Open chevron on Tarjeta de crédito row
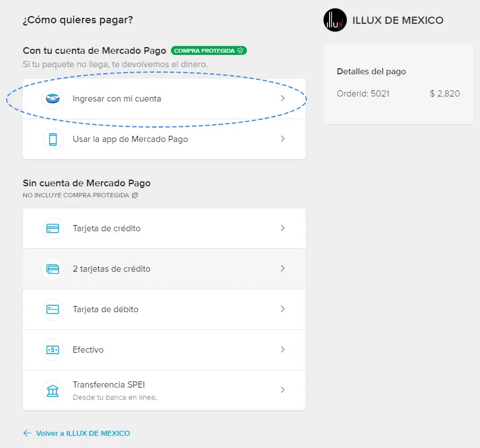480x448 pixels. click(282, 228)
